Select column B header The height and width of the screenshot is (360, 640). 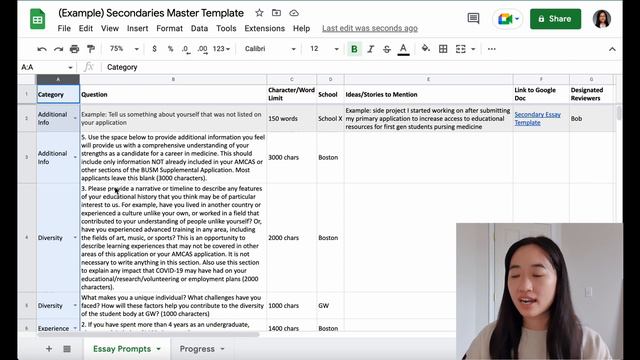click(173, 79)
